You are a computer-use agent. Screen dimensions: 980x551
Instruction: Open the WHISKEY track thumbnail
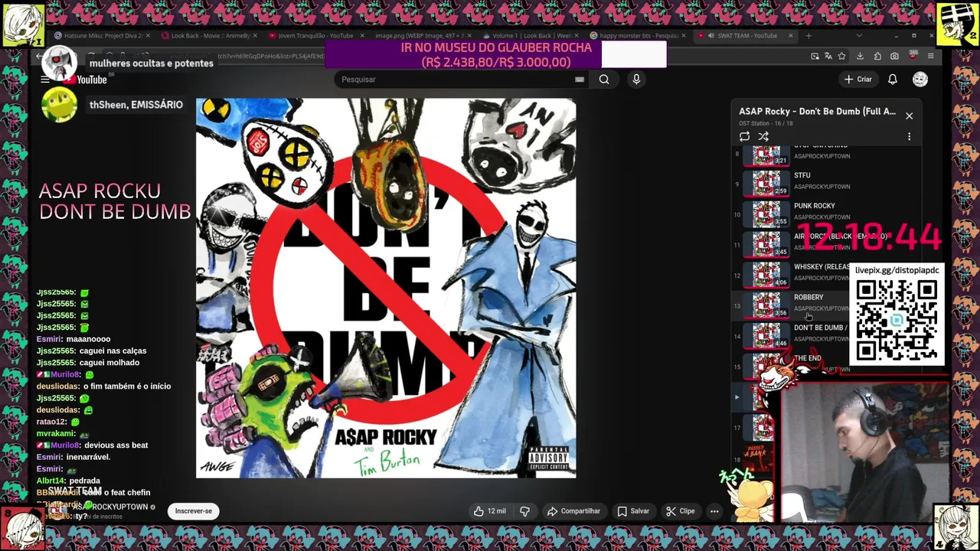click(766, 274)
